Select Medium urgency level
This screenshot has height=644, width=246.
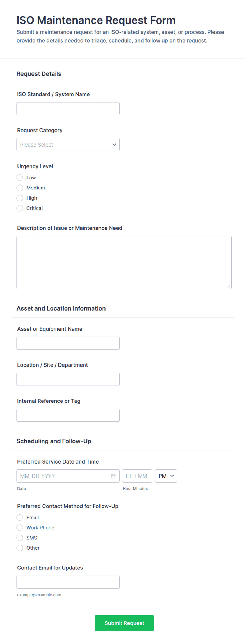click(x=20, y=188)
